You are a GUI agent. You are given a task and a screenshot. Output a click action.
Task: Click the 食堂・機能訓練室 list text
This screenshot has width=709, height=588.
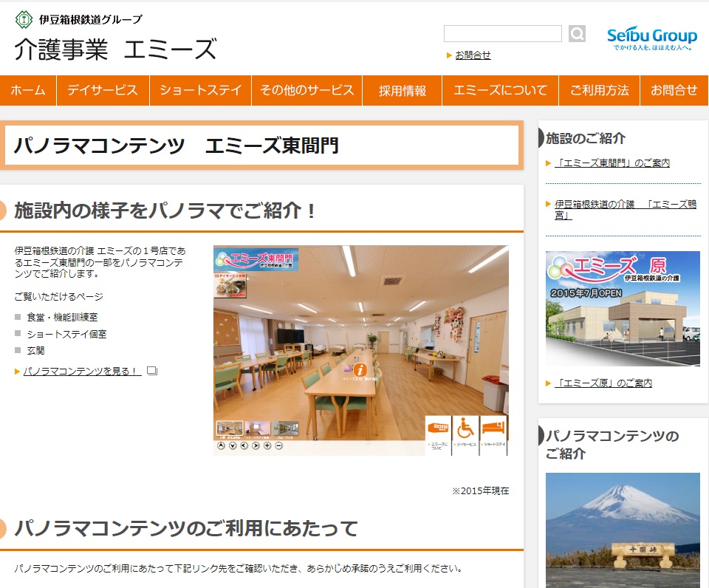point(62,317)
